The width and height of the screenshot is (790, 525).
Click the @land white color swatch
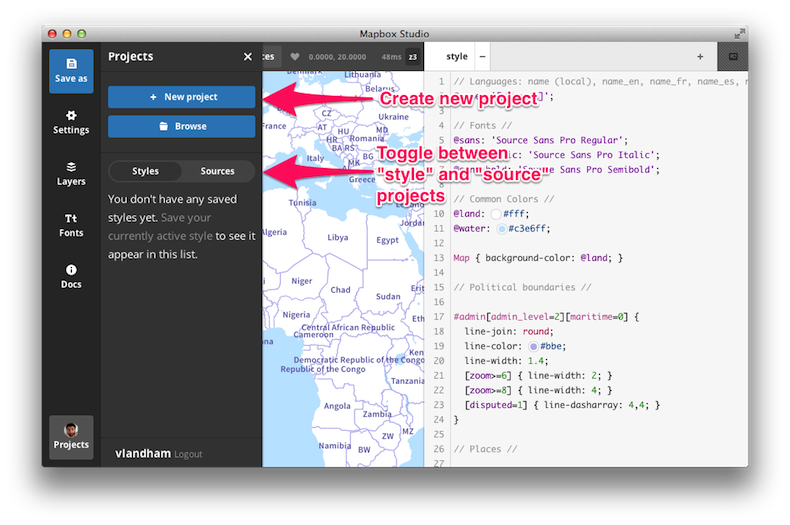pyautogui.click(x=496, y=214)
